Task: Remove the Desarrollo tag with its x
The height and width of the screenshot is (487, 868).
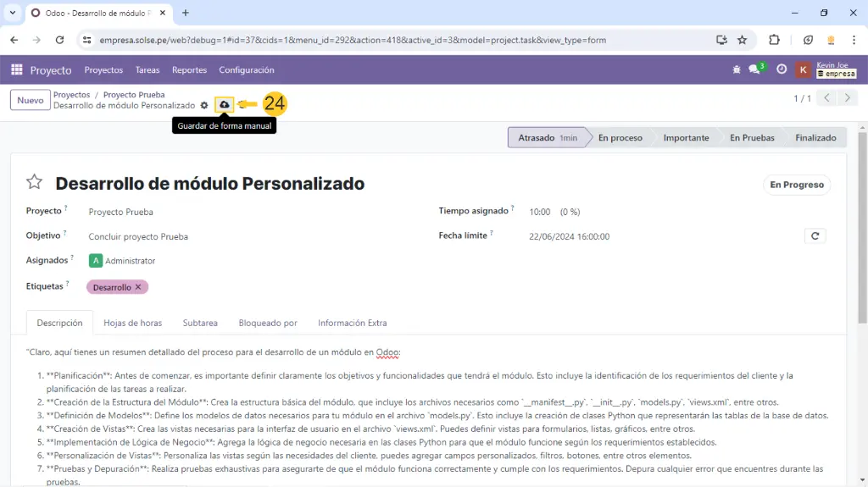Action: click(x=138, y=287)
